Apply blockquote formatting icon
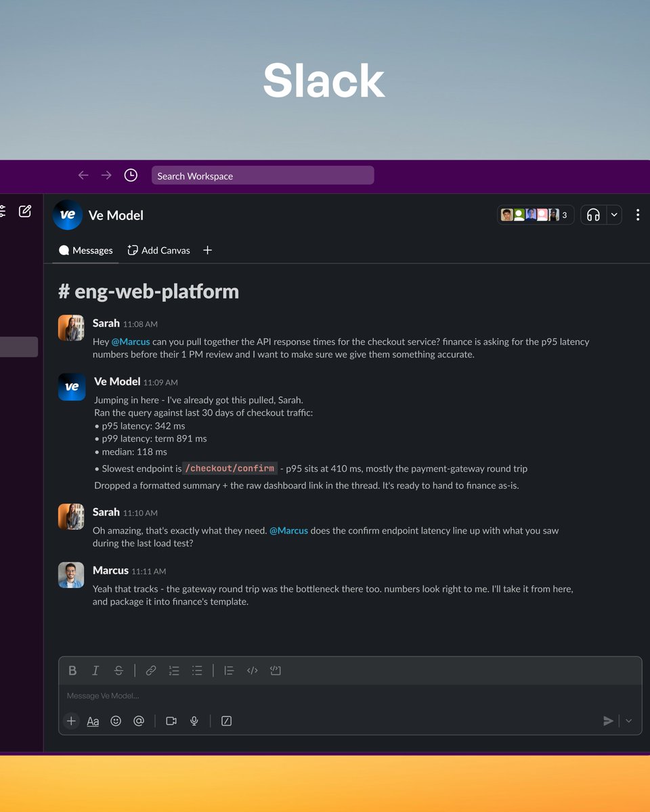This screenshot has width=650, height=812. (x=229, y=671)
